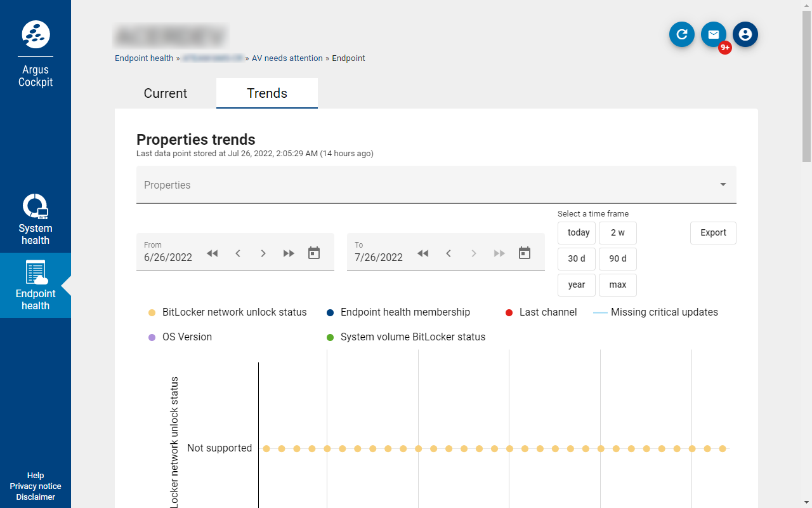Select the Trends tab

pos(267,93)
